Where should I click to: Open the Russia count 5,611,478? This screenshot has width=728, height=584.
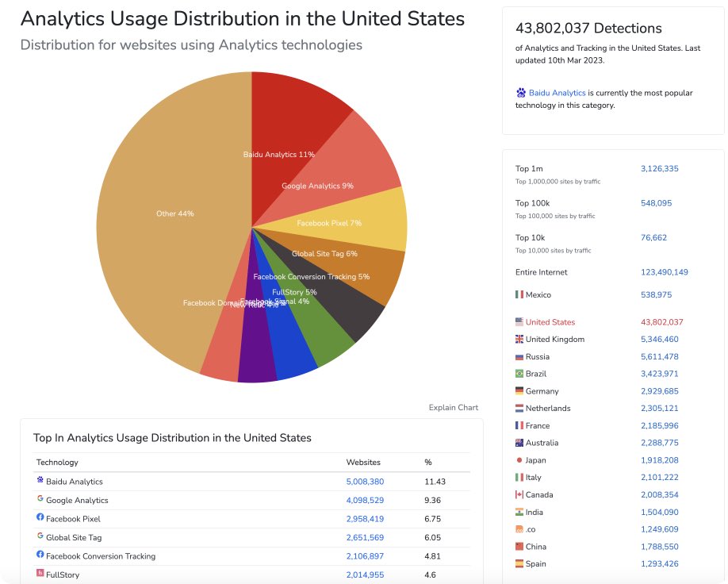659,357
